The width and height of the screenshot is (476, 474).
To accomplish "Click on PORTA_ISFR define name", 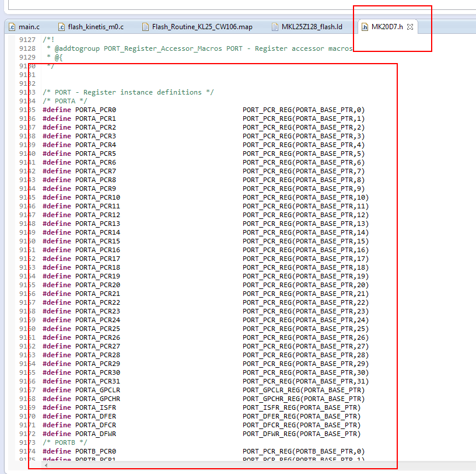I will (x=96, y=407).
